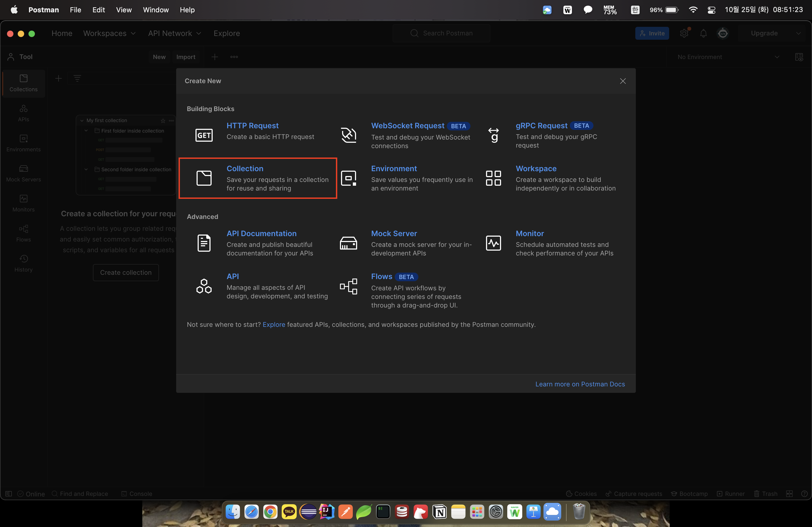Close the Create New dialog
The width and height of the screenshot is (812, 527).
click(x=623, y=81)
